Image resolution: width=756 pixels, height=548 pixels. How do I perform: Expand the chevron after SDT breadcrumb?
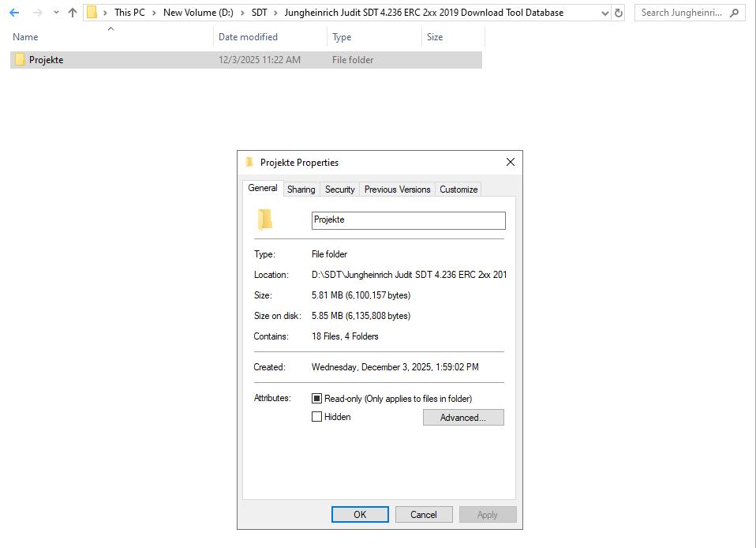275,13
